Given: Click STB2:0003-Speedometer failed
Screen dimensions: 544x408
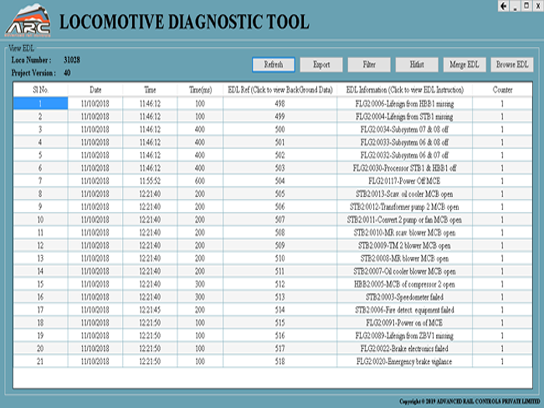Looking at the screenshot, I should tap(405, 297).
